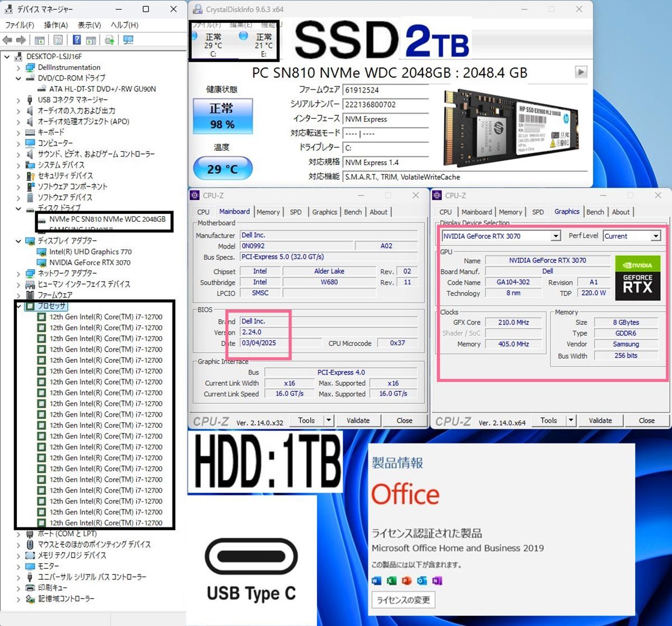This screenshot has height=626, width=672.
Task: Collapse the DESKTOP-LSJJ16F root node
Action: pyautogui.click(x=7, y=57)
